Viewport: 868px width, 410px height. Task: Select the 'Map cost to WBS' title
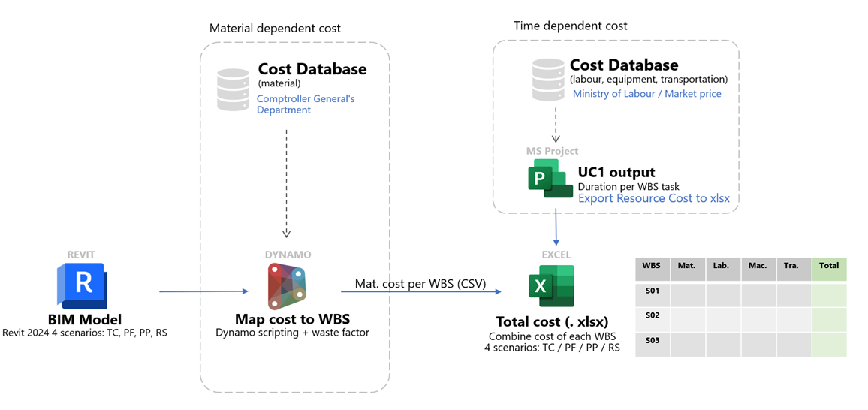coord(292,319)
